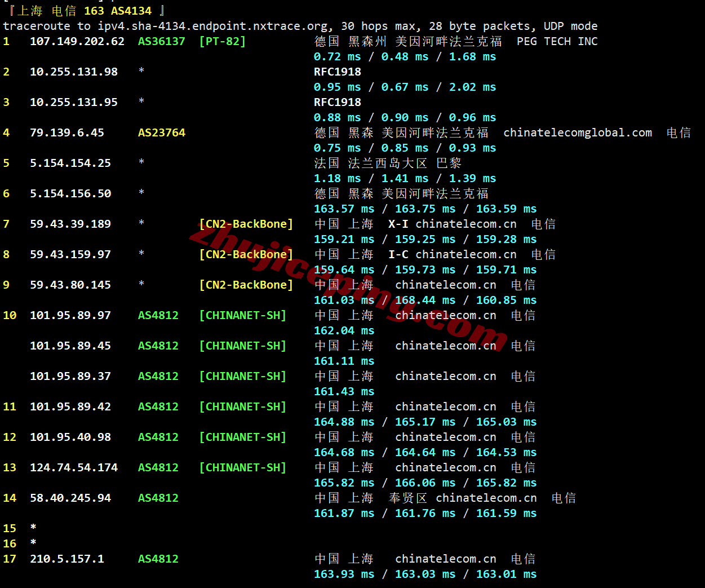
Task: Click latency 163.93 ms
Action: click(x=344, y=574)
